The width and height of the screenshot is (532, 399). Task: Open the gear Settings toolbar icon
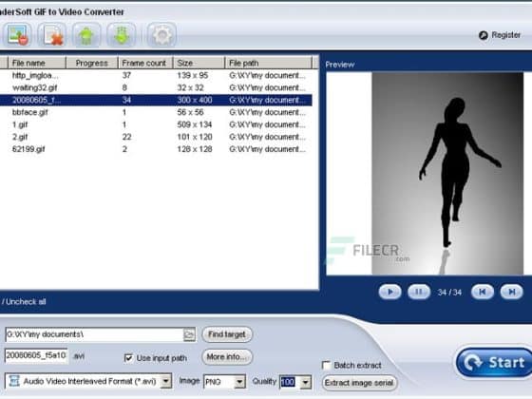point(161,35)
